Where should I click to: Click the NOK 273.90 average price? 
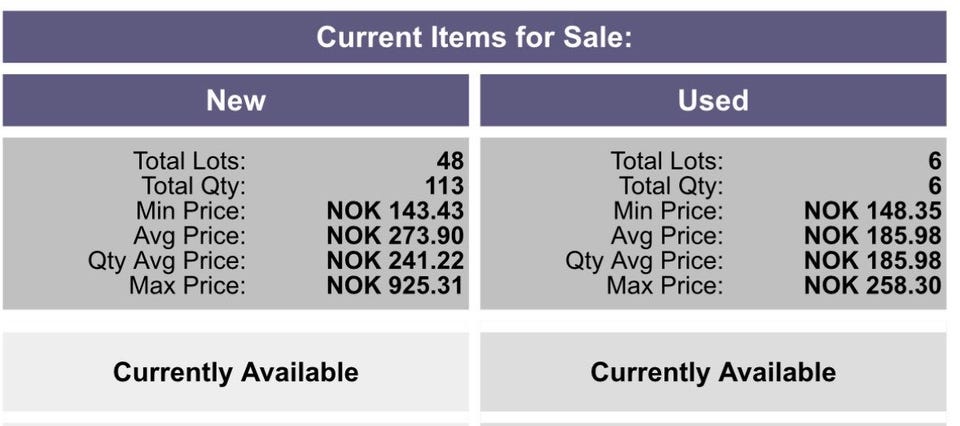[x=395, y=236]
